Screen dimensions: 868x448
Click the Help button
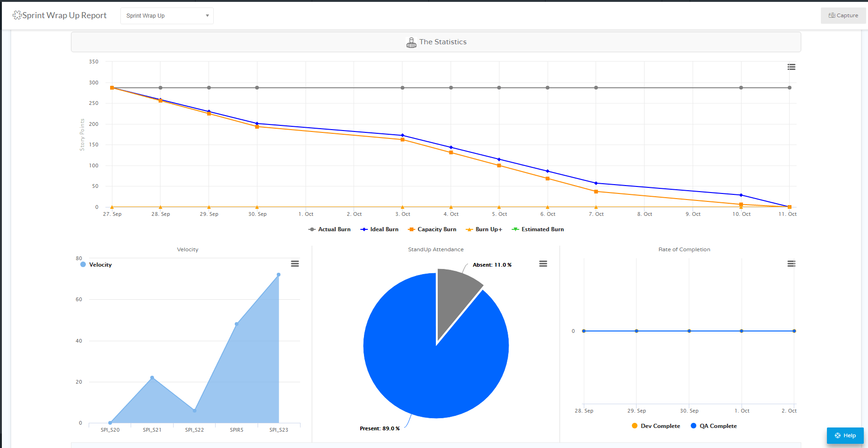click(845, 435)
